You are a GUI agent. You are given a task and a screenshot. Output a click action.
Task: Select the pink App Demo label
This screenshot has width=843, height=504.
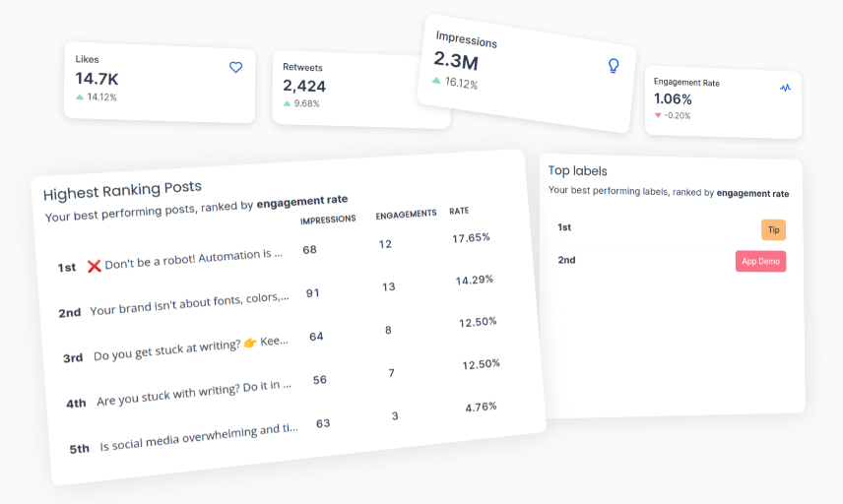(x=760, y=261)
